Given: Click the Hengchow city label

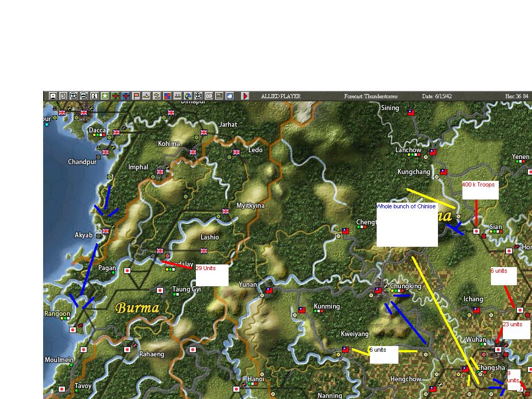Looking at the screenshot, I should coord(406,379).
